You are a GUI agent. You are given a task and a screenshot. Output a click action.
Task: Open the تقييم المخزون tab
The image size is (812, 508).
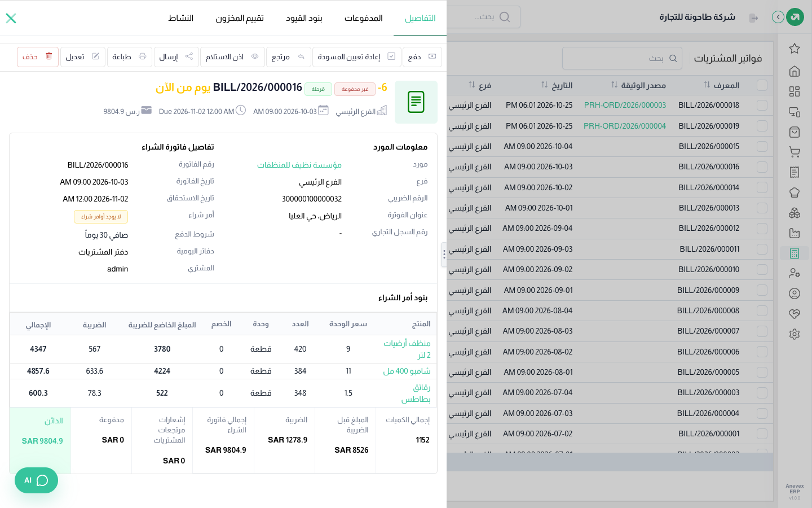click(x=240, y=18)
